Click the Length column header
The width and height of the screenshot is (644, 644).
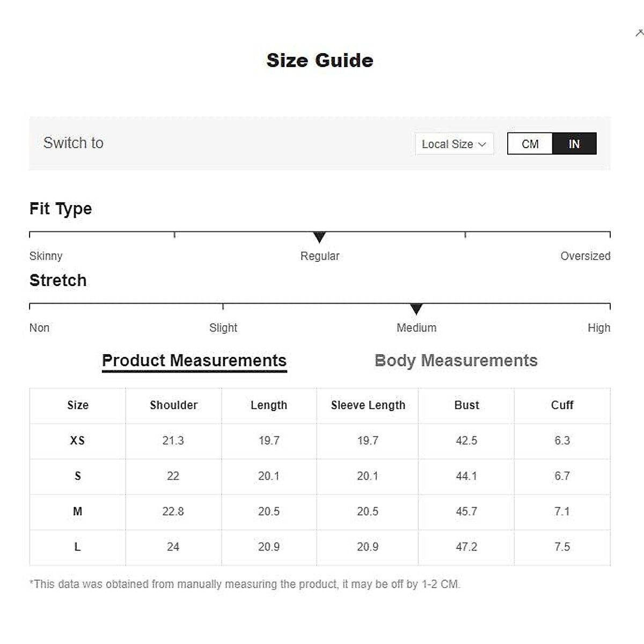[269, 405]
